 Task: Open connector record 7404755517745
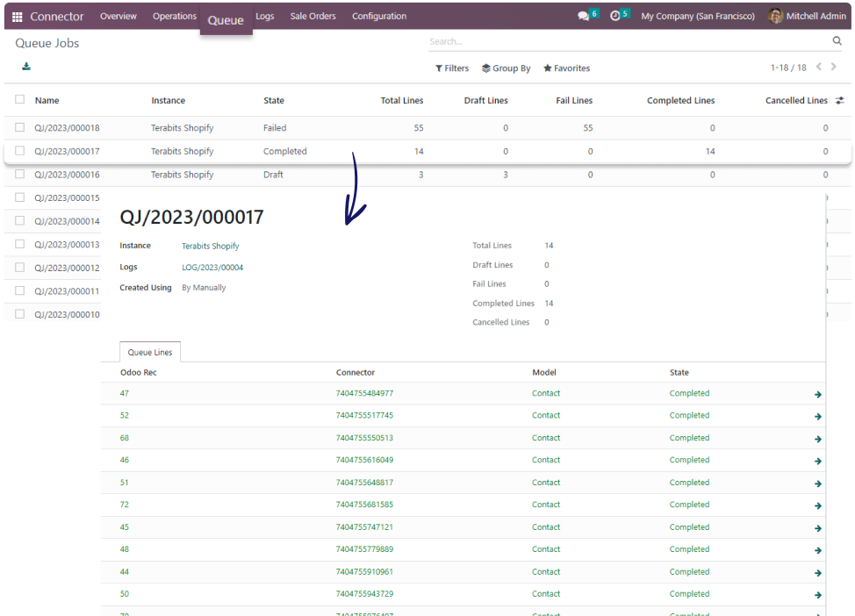[x=364, y=415]
